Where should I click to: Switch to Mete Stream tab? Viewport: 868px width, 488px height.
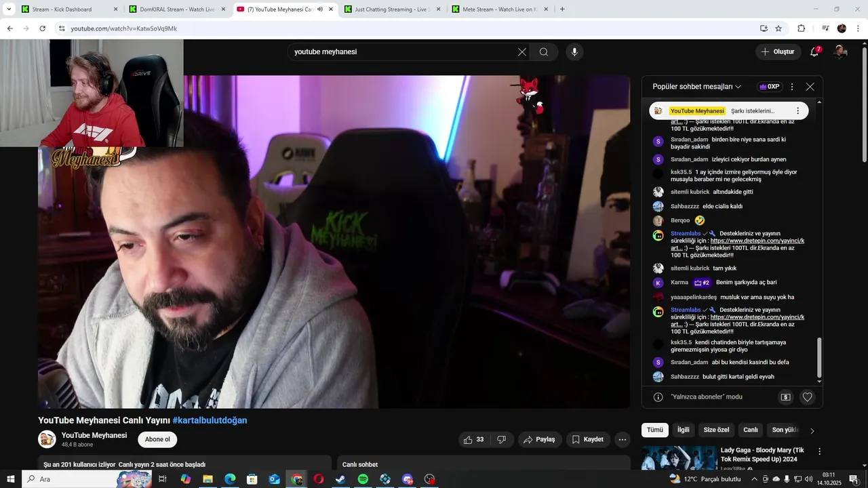click(500, 9)
